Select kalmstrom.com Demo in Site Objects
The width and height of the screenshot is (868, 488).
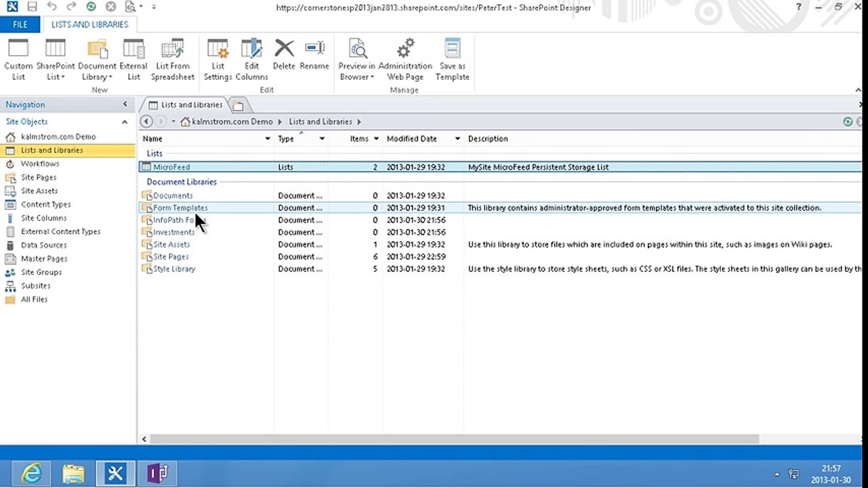(58, 137)
